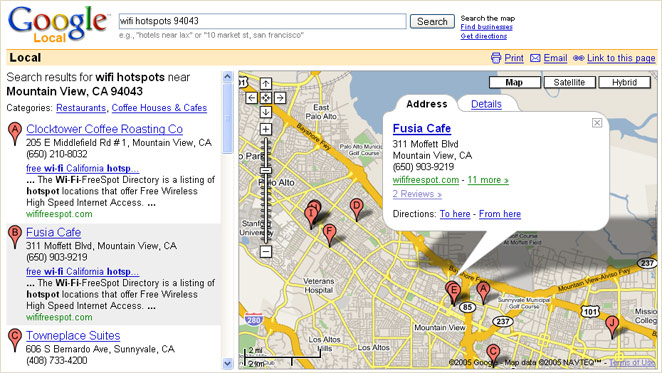Close the Fusia Cafe info window
Image resolution: width=662 pixels, height=373 pixels.
[597, 123]
